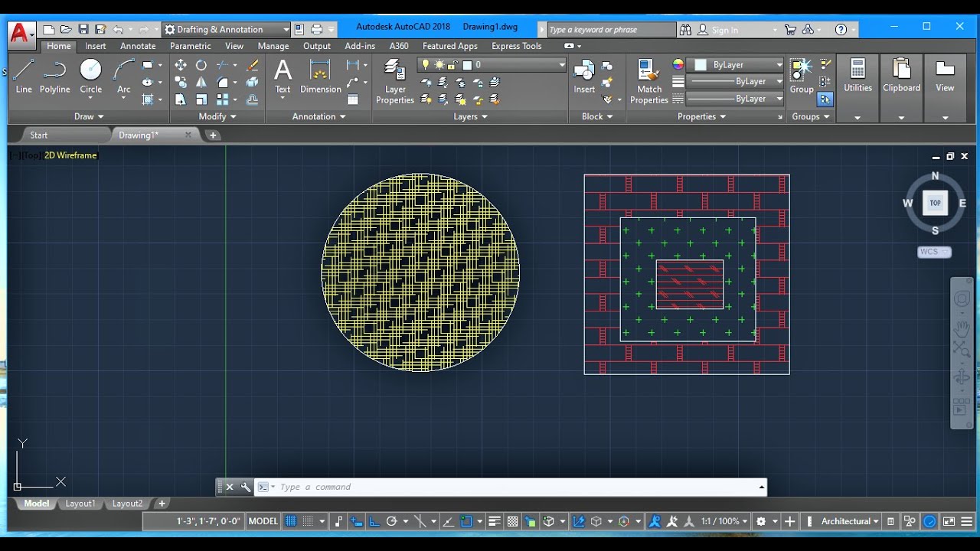This screenshot has width=980, height=551.
Task: Click the Insert block icon
Action: pos(584,76)
